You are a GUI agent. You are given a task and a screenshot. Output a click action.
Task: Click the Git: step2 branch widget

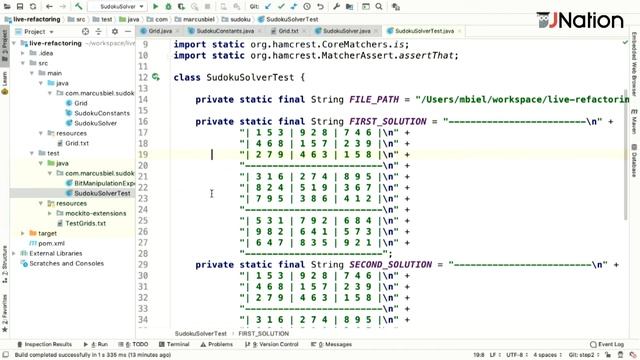click(583, 355)
